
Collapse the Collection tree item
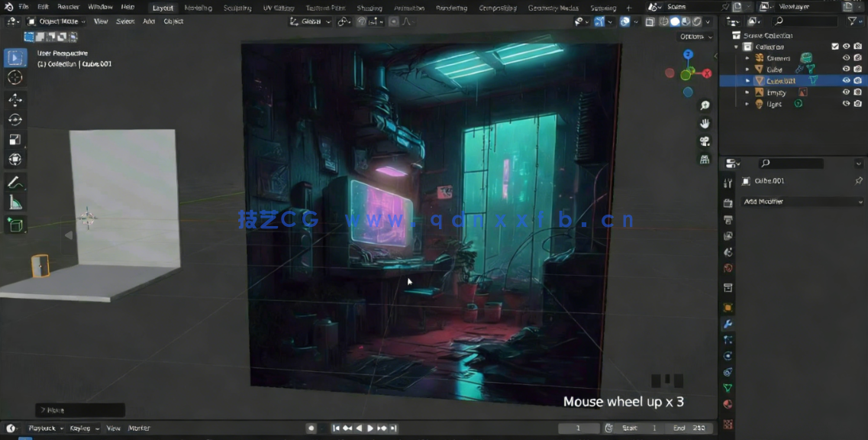(735, 46)
